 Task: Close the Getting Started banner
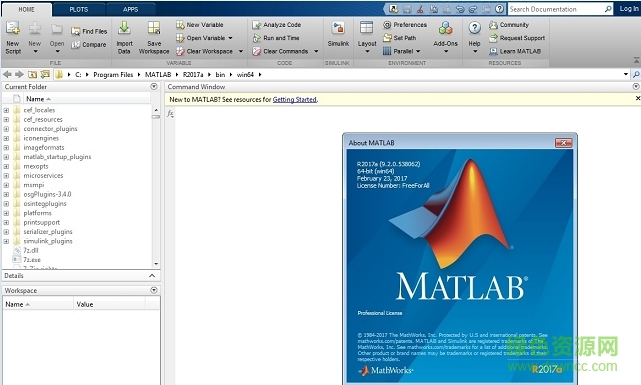pyautogui.click(x=637, y=98)
